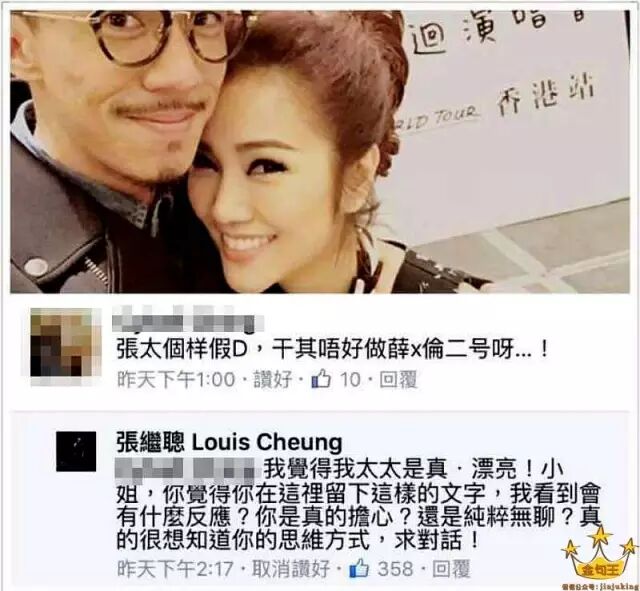The width and height of the screenshot is (640, 591).
Task: Click 回覆 under Louis Cheung's reply
Action: [451, 569]
